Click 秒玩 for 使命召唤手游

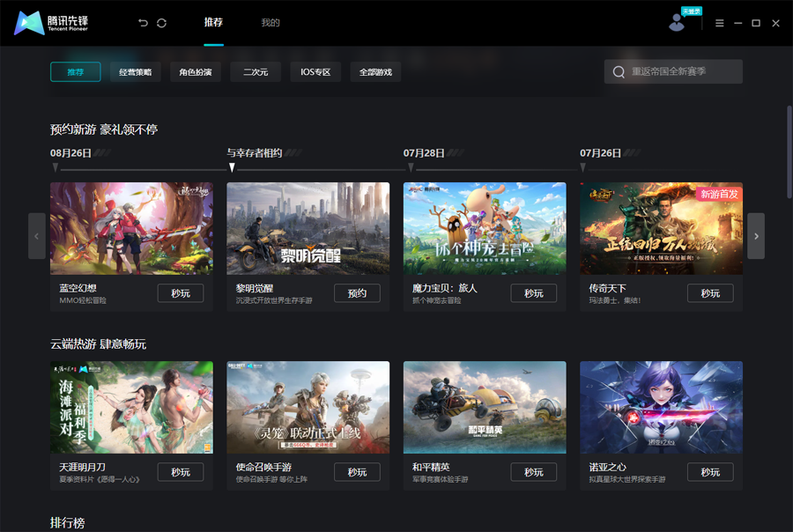click(x=357, y=472)
